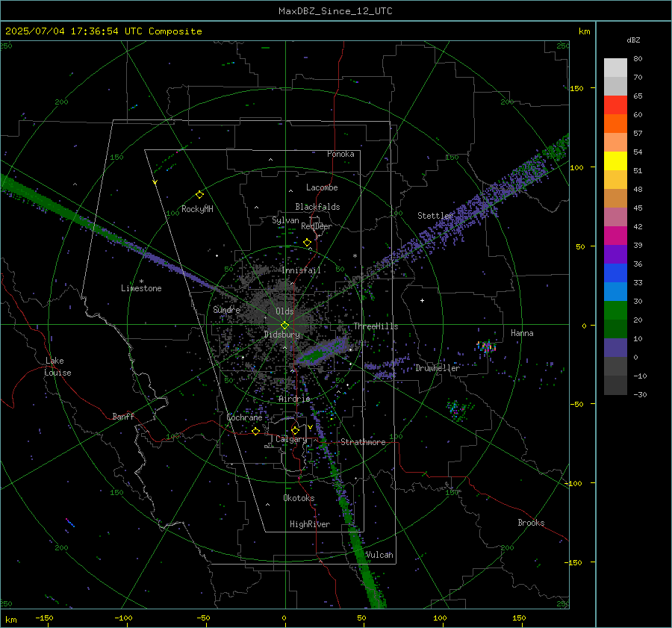Click the yellow diamond marker beside RockyMH
This screenshot has width=672, height=628.
(199, 195)
